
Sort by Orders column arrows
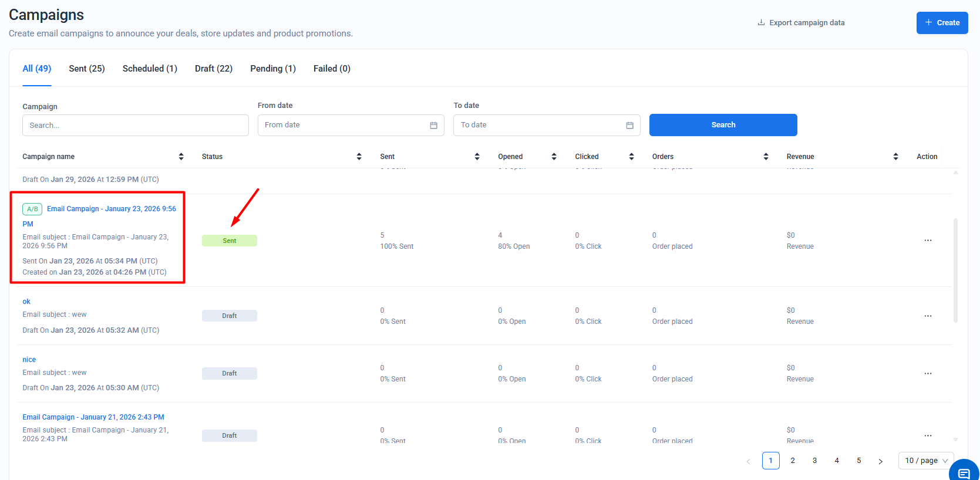click(766, 157)
